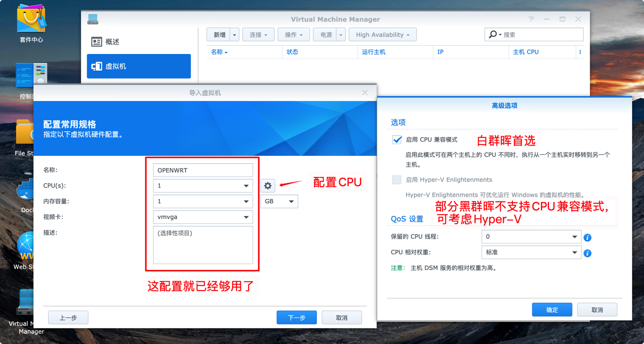Expand the arrow beside 电源

pyautogui.click(x=341, y=35)
